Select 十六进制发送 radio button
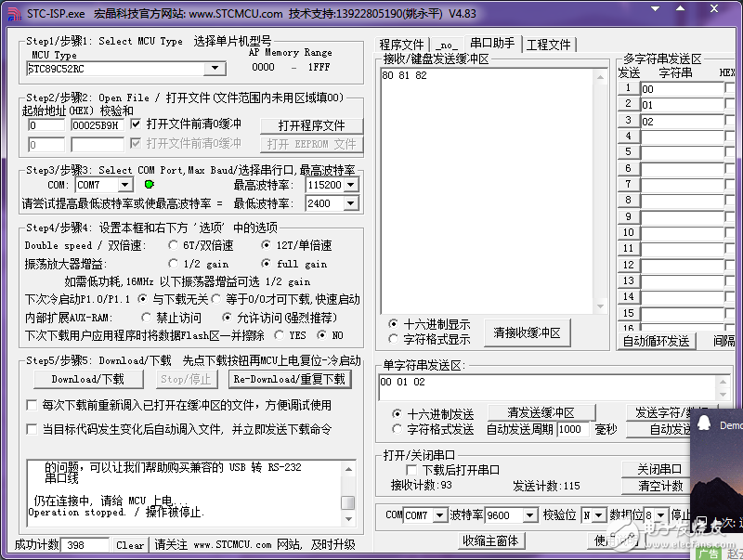Viewport: 743px width, 560px height. 397,414
